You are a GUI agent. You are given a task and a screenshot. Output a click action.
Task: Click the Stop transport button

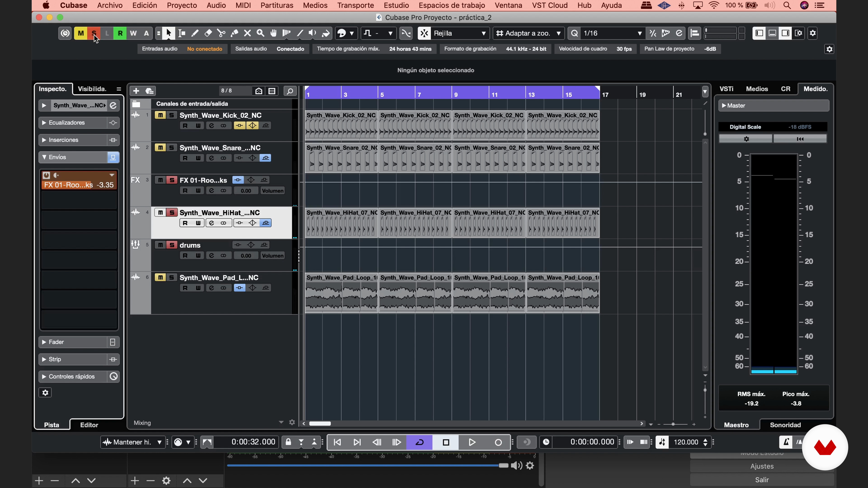tap(446, 442)
